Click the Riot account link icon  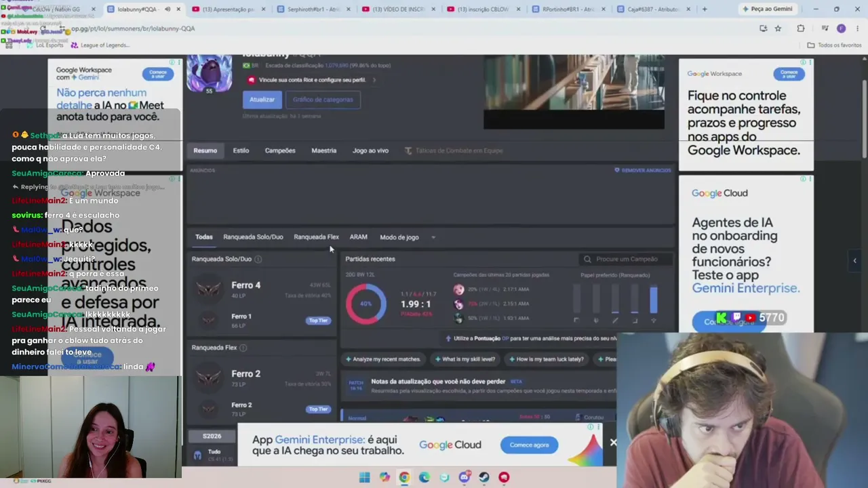click(252, 80)
